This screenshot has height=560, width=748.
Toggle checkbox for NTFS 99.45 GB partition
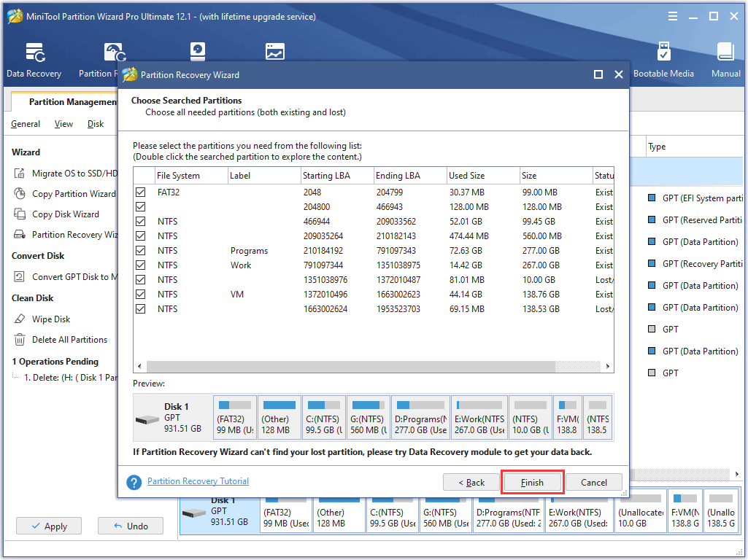[140, 221]
